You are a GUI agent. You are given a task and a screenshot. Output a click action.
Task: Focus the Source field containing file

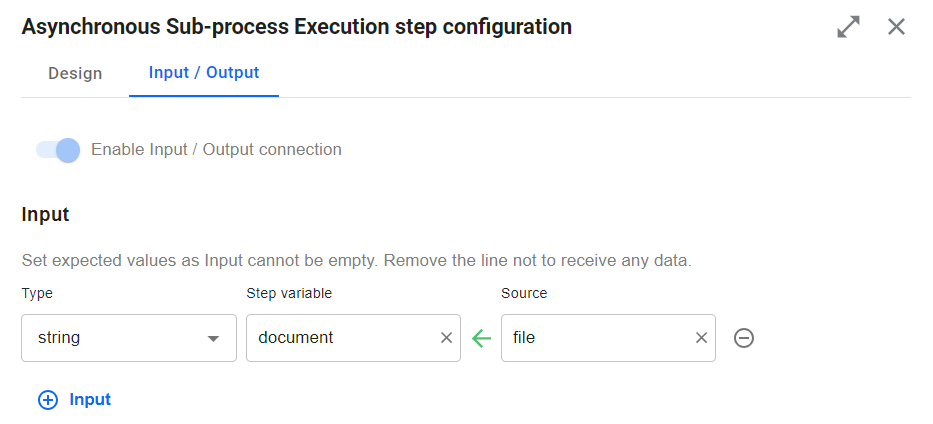(x=608, y=338)
